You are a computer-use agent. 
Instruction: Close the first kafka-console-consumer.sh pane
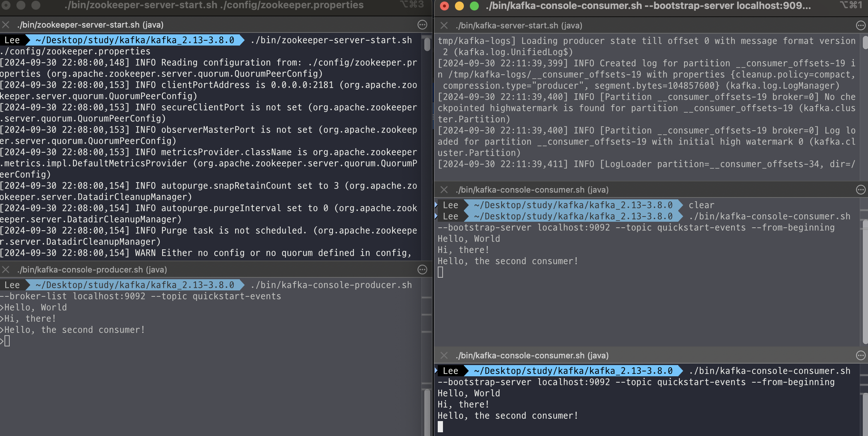click(444, 190)
